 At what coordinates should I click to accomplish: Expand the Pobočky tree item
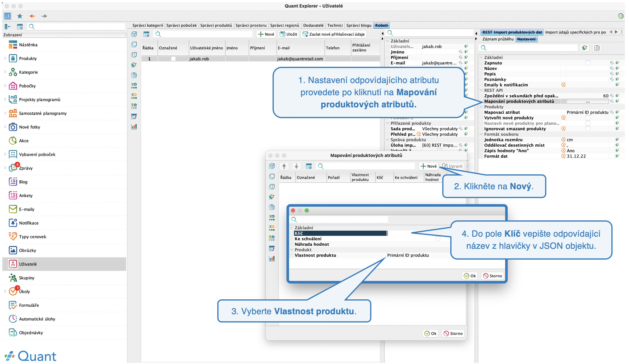click(x=5, y=86)
